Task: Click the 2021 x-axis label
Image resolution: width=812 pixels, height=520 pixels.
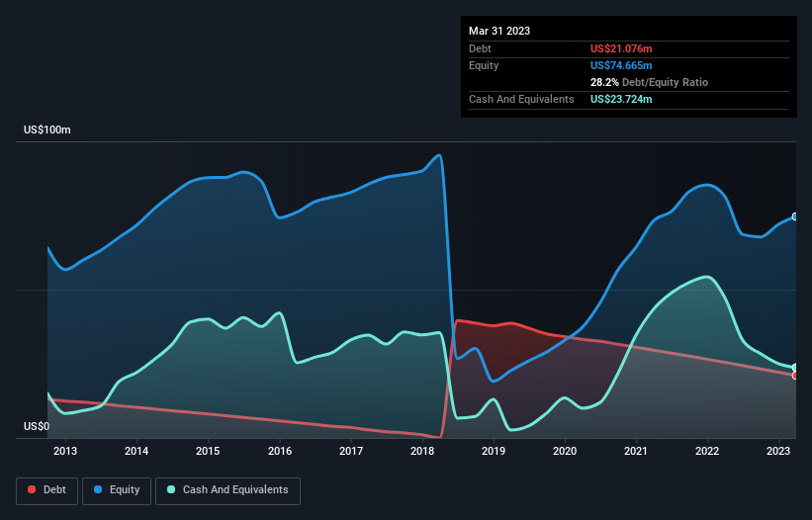Action: coord(635,451)
